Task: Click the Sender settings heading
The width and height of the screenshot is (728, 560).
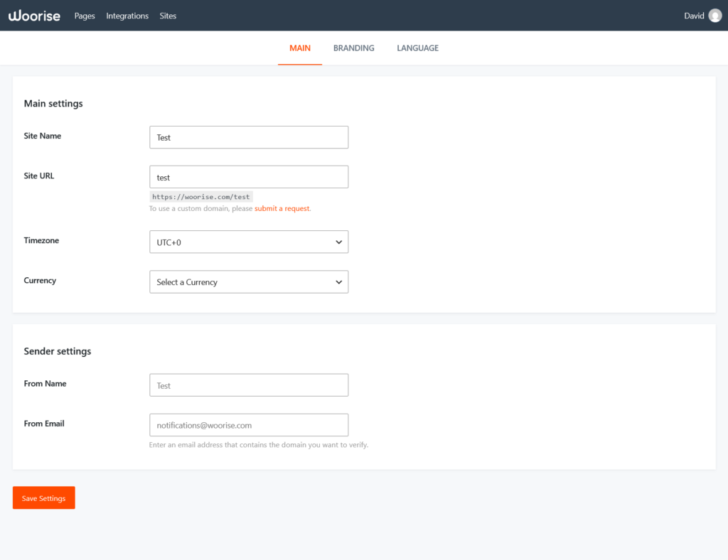Action: click(x=58, y=351)
